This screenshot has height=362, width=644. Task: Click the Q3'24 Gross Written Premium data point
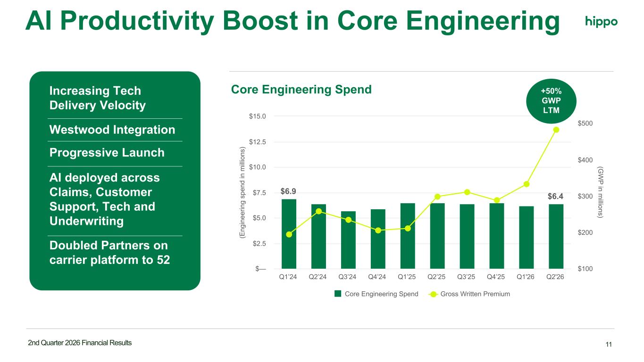[x=348, y=220]
